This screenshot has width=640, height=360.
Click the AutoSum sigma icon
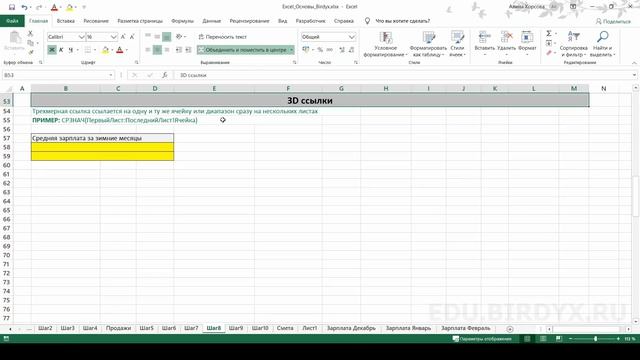(x=549, y=33)
